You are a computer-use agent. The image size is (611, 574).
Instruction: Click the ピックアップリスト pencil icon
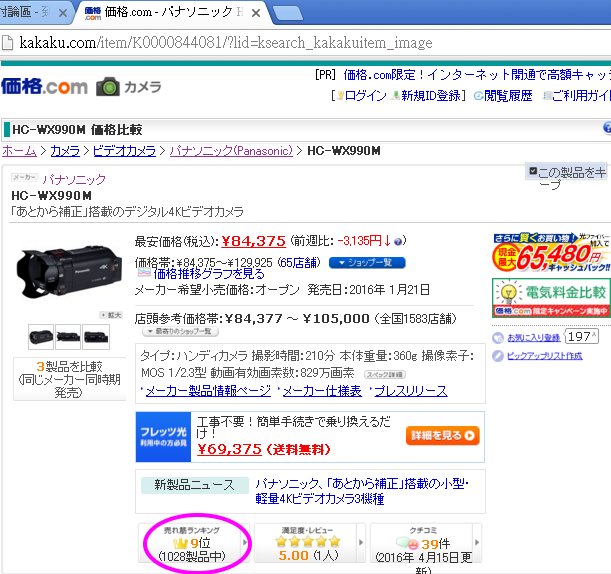point(498,356)
